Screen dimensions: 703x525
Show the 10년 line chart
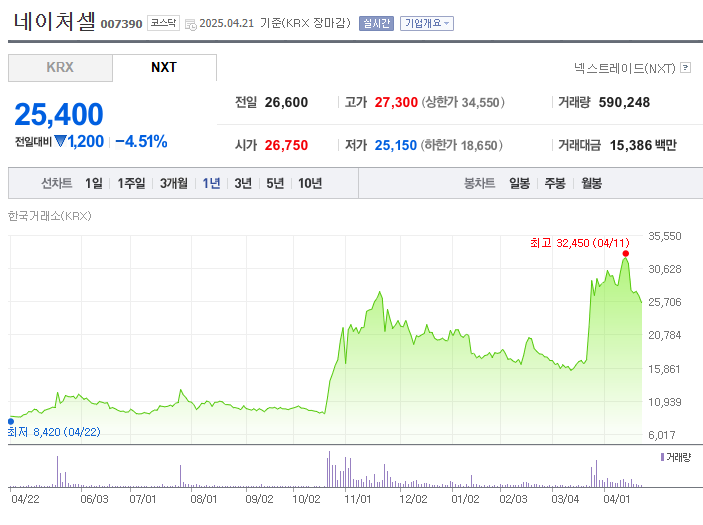click(310, 183)
